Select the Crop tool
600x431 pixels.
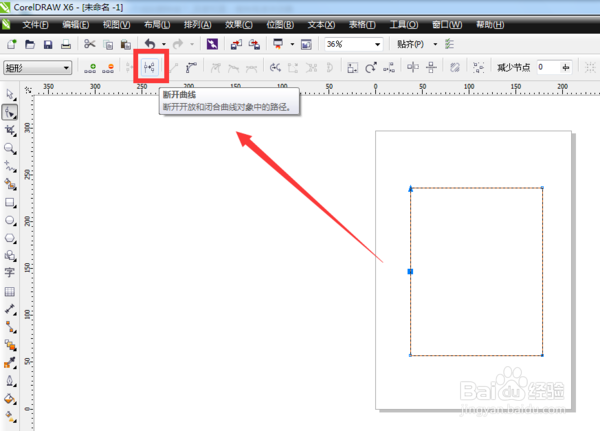click(x=10, y=131)
